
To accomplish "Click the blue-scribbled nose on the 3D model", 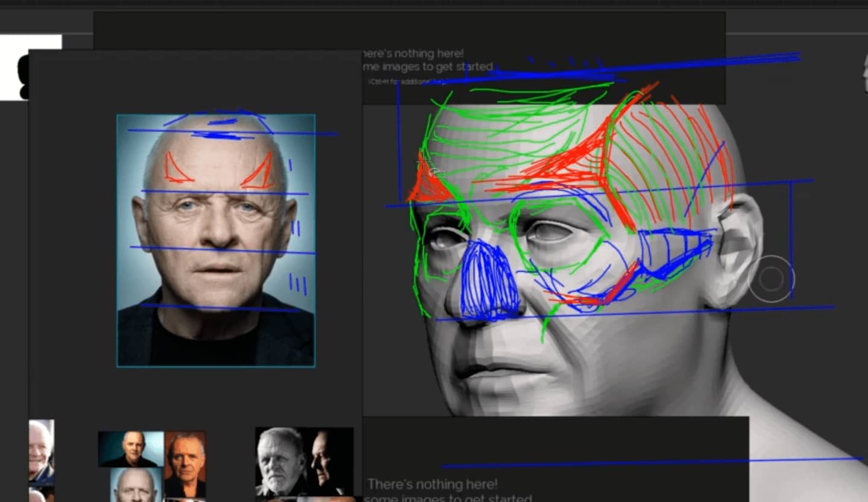I will [x=489, y=281].
